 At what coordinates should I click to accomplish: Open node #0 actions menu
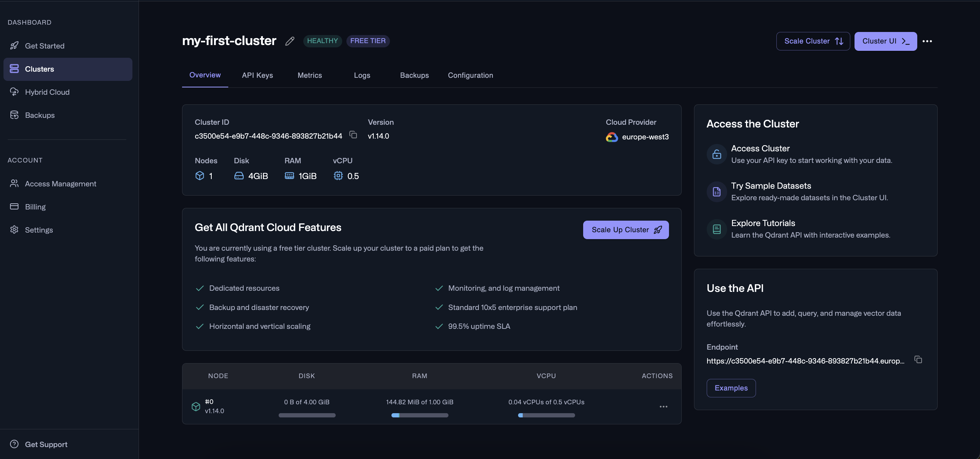tap(663, 407)
